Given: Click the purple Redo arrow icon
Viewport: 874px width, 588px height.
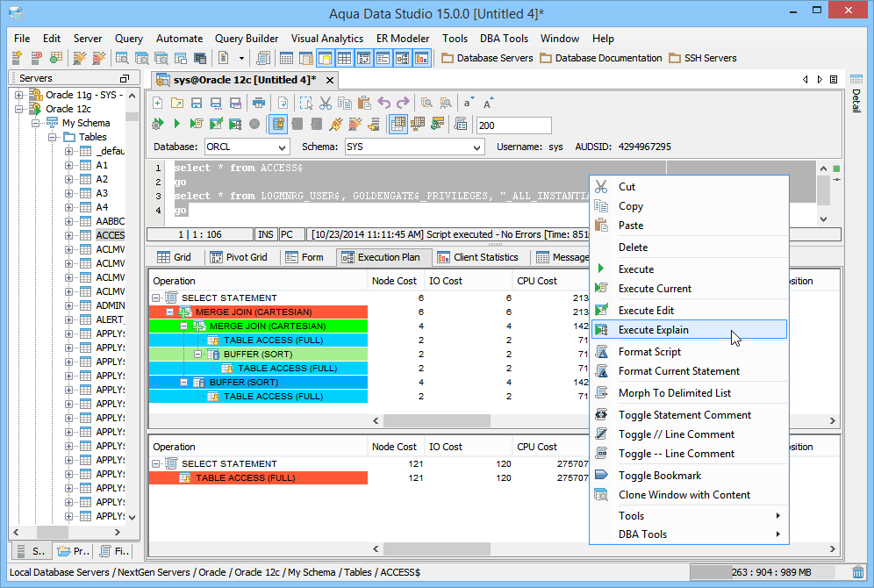Looking at the screenshot, I should [x=403, y=103].
